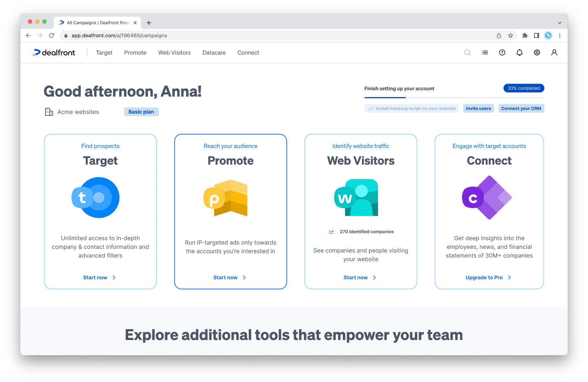This screenshot has width=588, height=382.
Task: Open the Promote menu in navigation
Action: coord(135,53)
